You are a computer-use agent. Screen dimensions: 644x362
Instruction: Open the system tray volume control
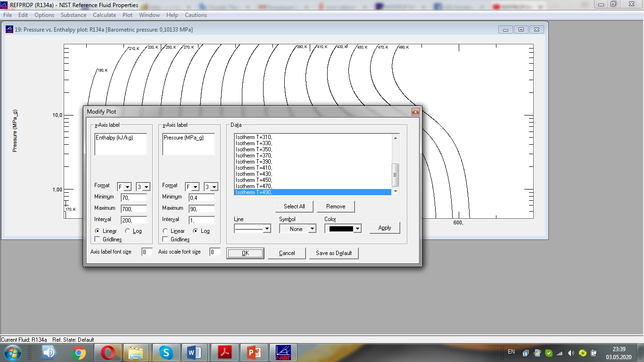pyautogui.click(x=571, y=353)
